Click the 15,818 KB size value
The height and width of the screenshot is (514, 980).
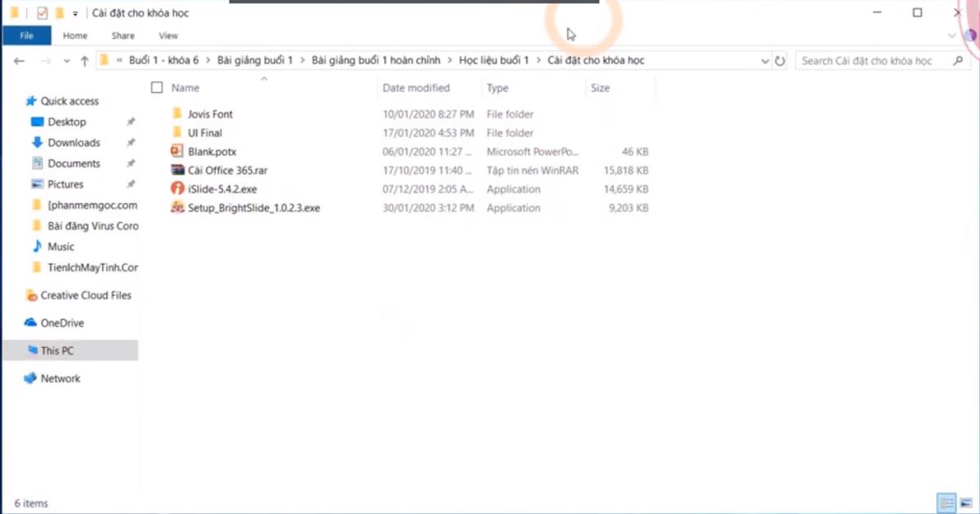click(625, 171)
